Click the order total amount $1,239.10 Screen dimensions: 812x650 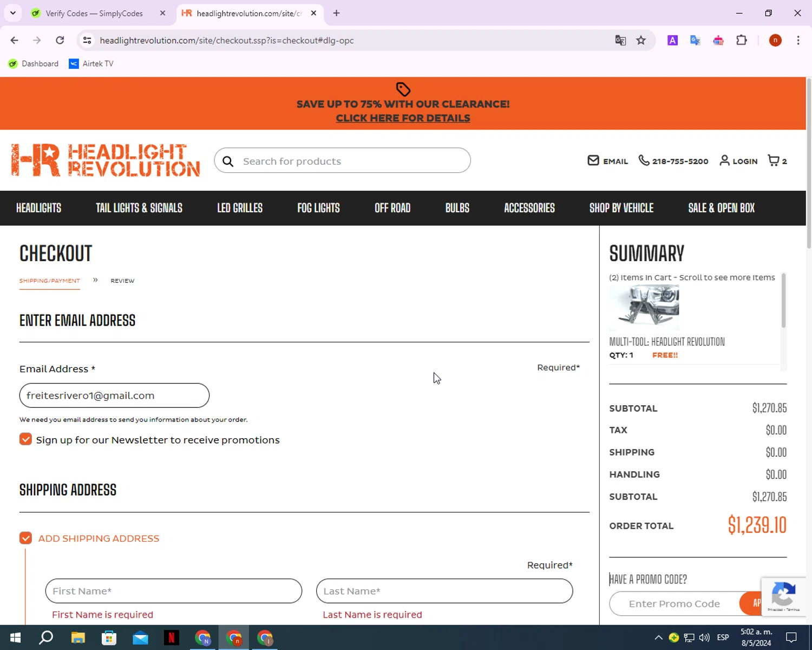(757, 525)
